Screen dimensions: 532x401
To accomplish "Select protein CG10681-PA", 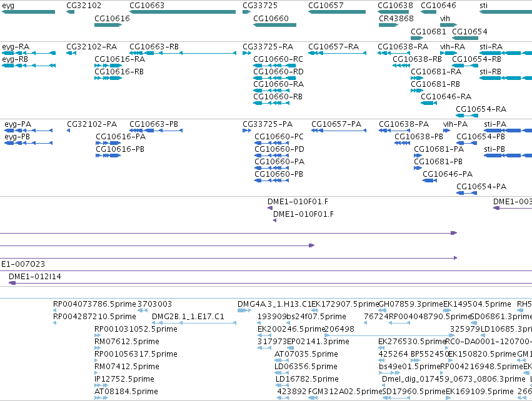I will click(418, 156).
